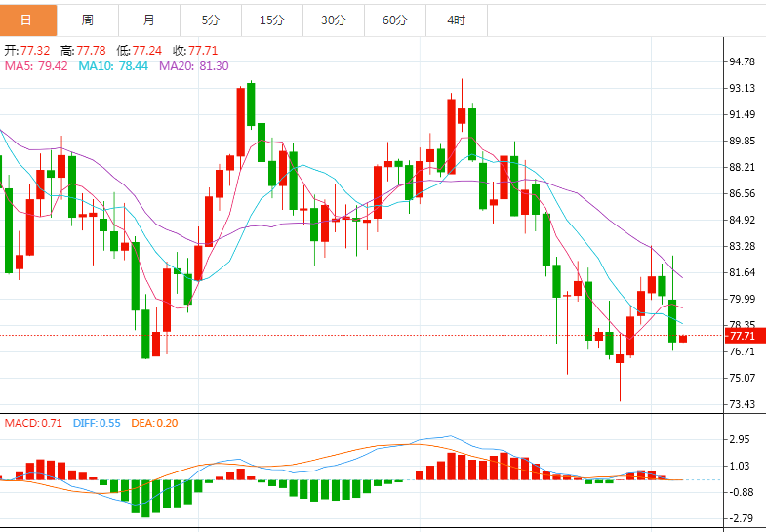The image size is (766, 532).
Task: Click the MACD:0.71 label
Action: pyautogui.click(x=33, y=423)
